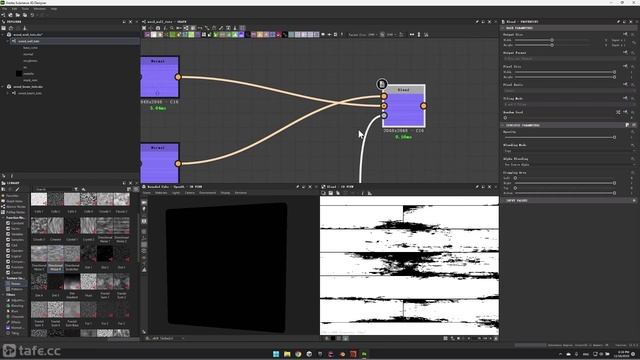Click the first node icon in graph toolbar
Screen dimensions: 640x360
point(147,35)
